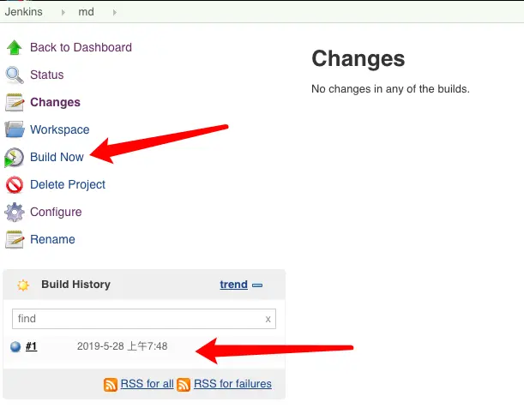Clear the find field with the x
Image resolution: width=524 pixels, height=420 pixels.
(x=268, y=320)
